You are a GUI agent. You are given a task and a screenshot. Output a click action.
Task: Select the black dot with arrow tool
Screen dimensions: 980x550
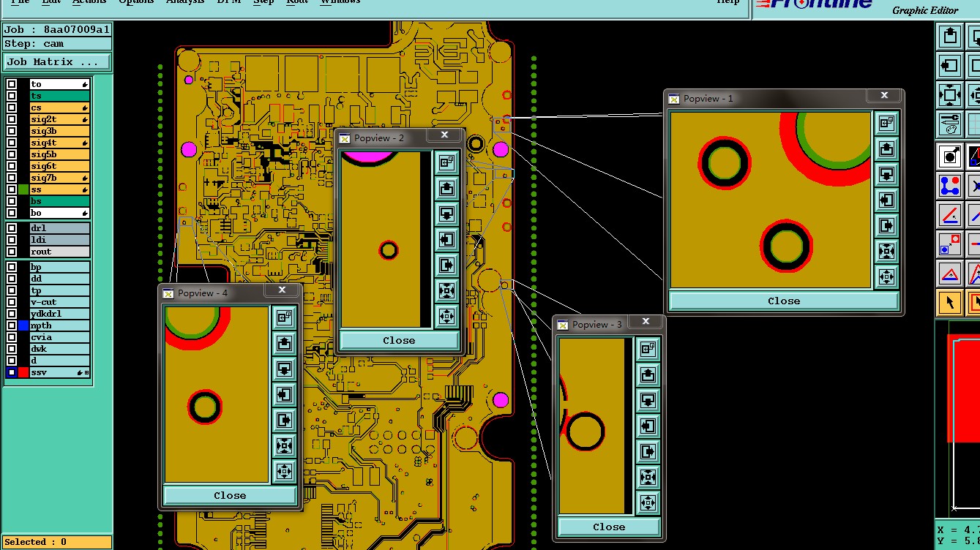pos(950,156)
